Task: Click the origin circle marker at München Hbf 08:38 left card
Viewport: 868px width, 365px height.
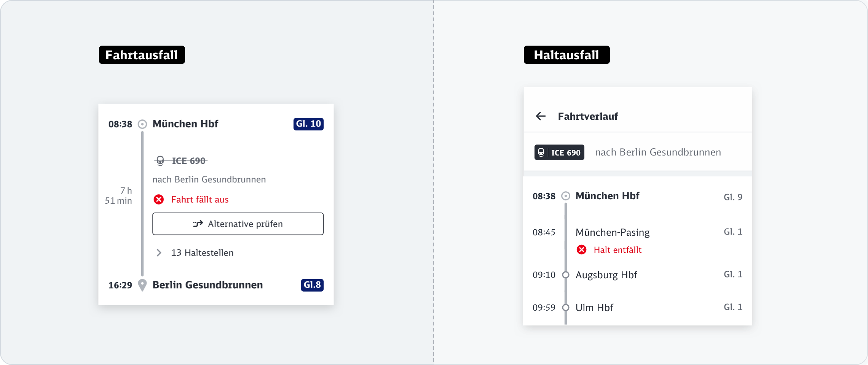Action: pyautogui.click(x=142, y=124)
